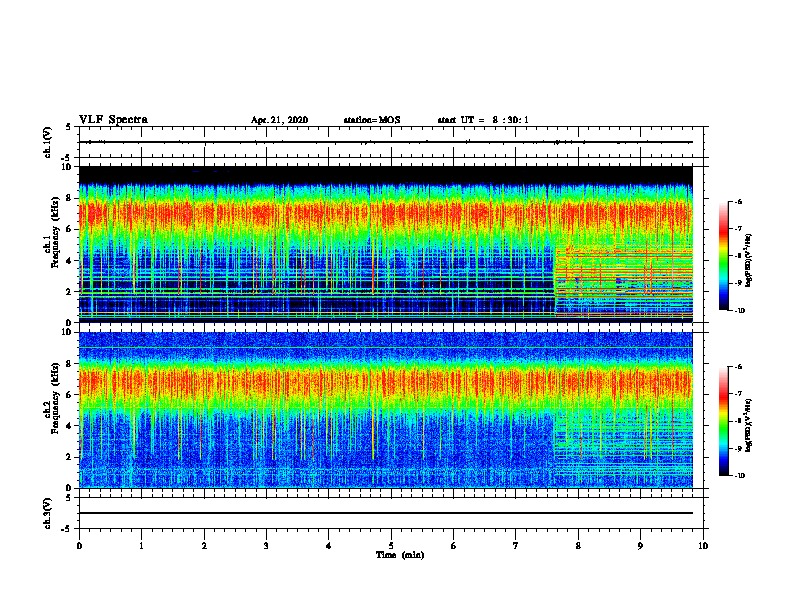Click the "8" tick on the Time axis

click(578, 546)
